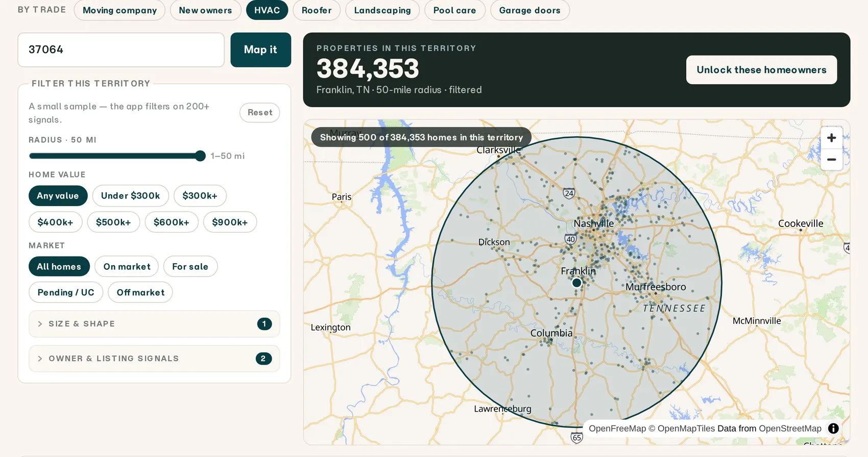868x457 pixels.
Task: Select the All homes market filter
Action: click(59, 267)
